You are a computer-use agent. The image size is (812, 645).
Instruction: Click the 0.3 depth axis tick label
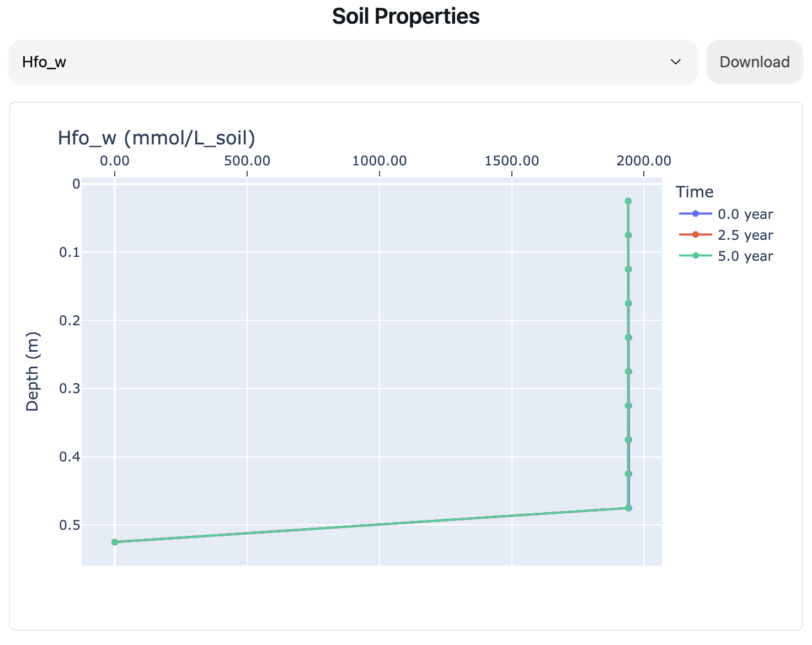(x=70, y=389)
